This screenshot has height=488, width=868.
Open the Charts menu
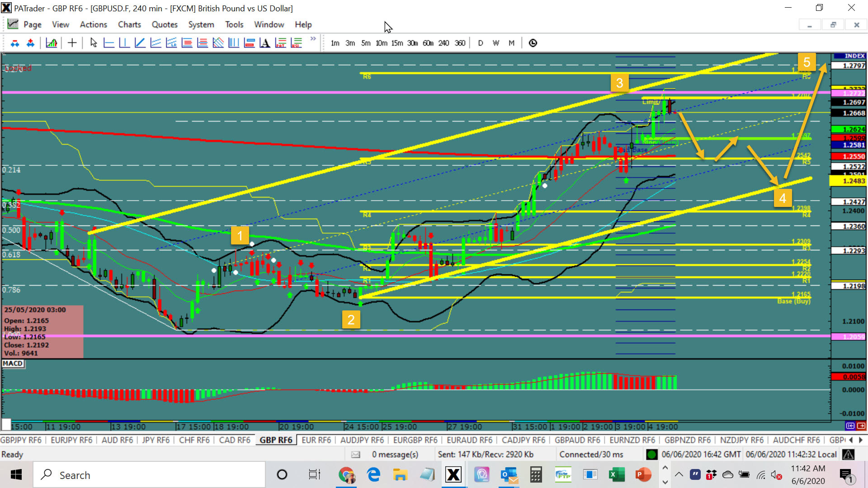129,25
